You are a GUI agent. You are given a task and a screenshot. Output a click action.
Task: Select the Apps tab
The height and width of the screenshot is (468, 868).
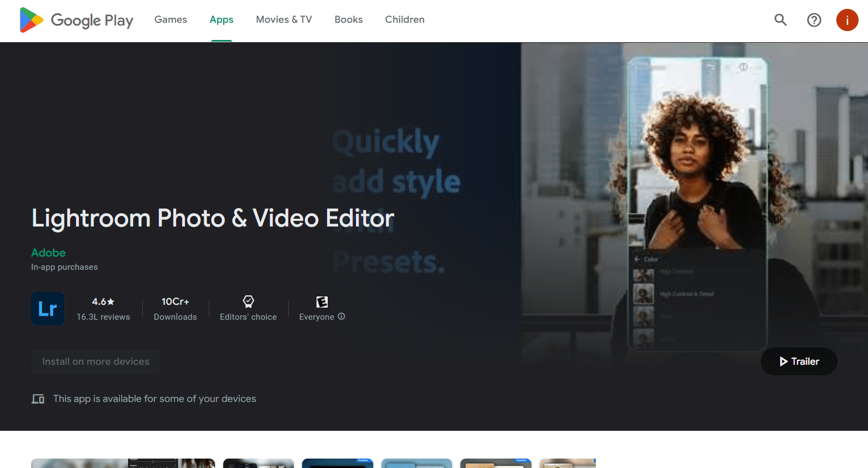[x=222, y=19]
